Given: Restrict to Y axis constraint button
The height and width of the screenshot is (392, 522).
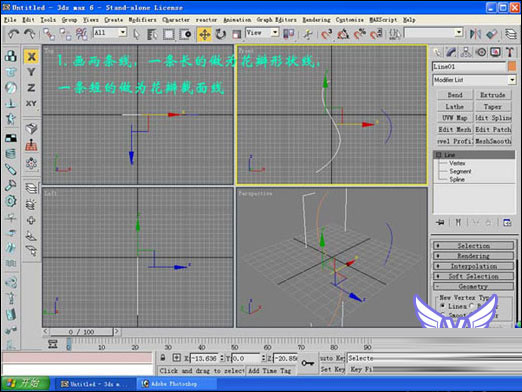Looking at the screenshot, I should pyautogui.click(x=31, y=72).
